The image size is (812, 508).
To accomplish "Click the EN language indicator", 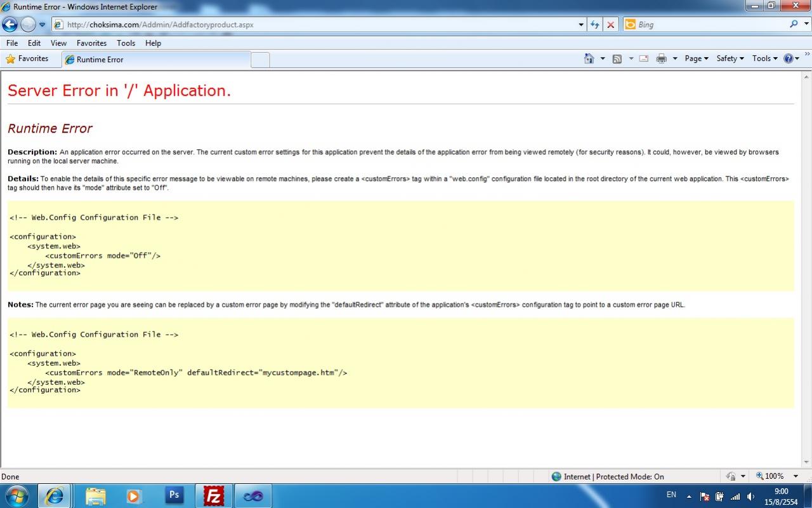I will (671, 495).
